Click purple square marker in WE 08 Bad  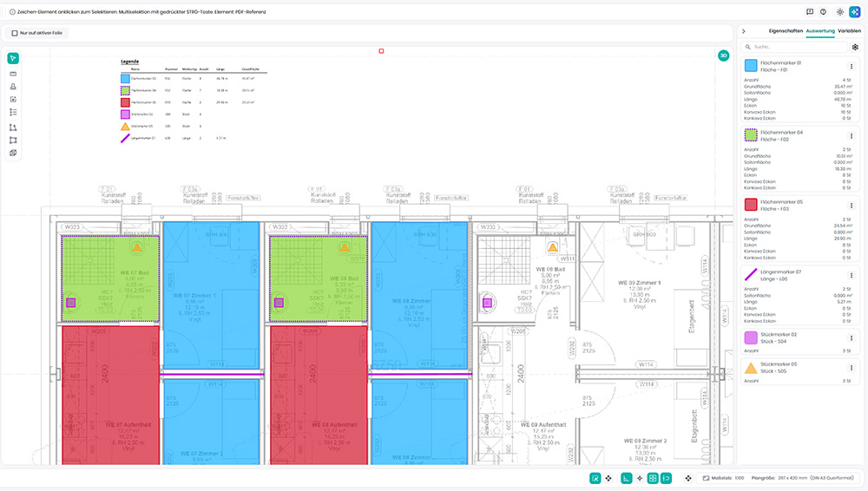point(279,303)
